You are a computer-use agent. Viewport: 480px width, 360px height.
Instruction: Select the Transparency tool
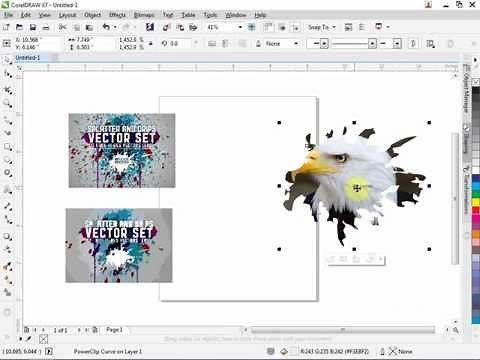7,250
